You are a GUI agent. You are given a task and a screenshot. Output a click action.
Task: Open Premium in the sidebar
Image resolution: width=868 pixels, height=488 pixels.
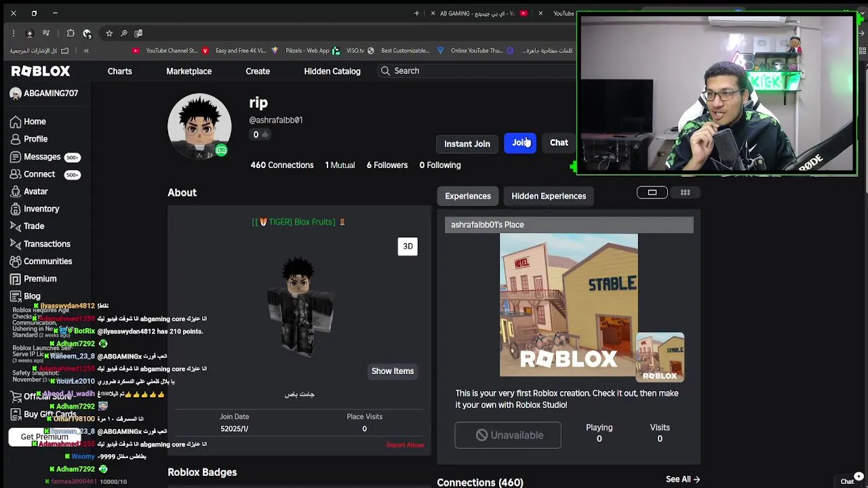[33, 279]
